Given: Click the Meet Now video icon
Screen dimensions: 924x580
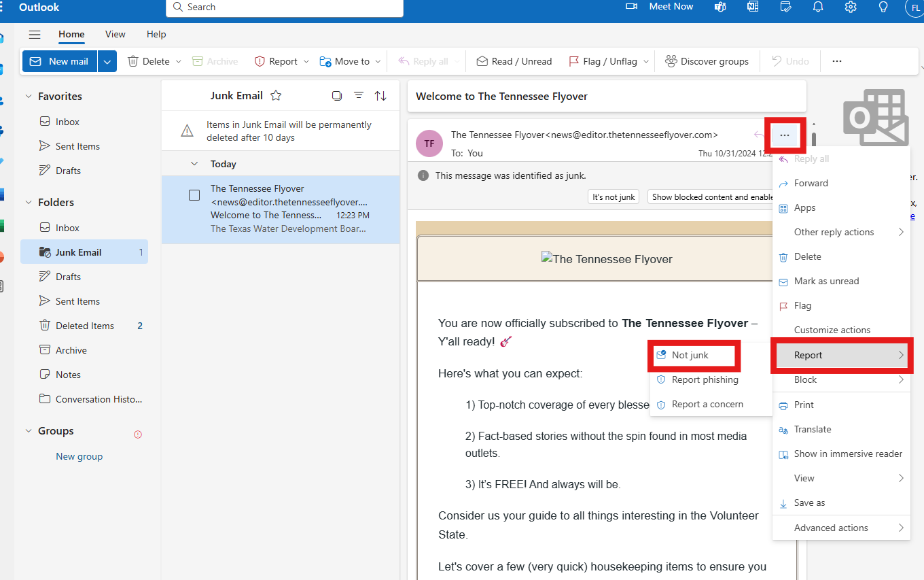Looking at the screenshot, I should (x=632, y=7).
